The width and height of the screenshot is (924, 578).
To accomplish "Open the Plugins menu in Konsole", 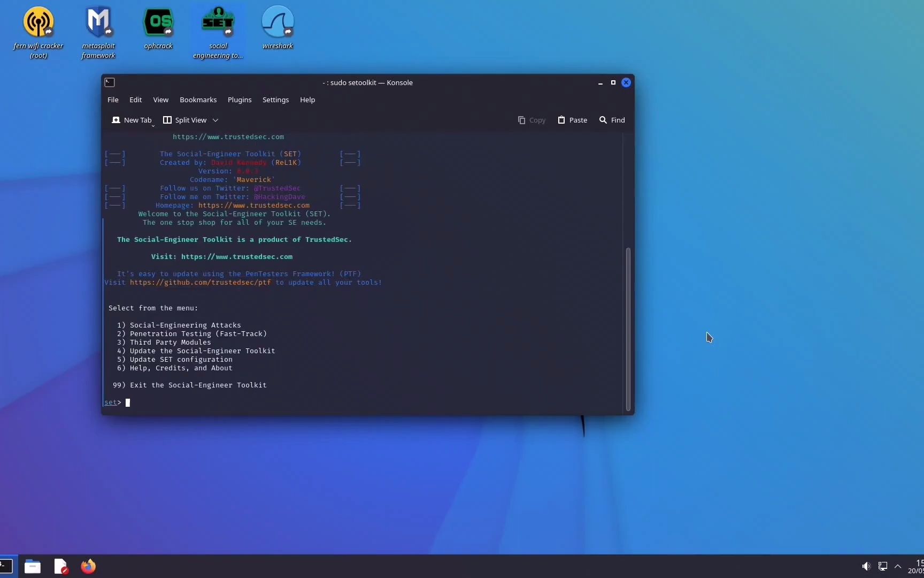I will [239, 100].
